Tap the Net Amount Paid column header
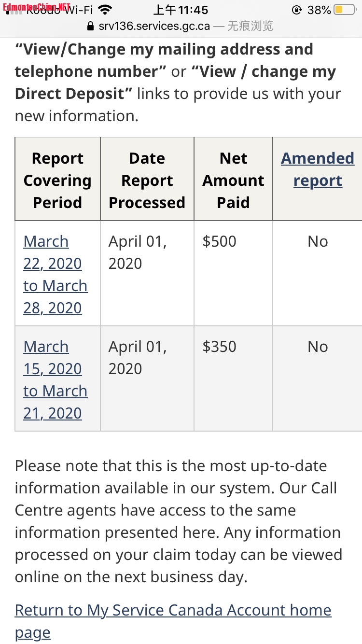 click(x=234, y=180)
